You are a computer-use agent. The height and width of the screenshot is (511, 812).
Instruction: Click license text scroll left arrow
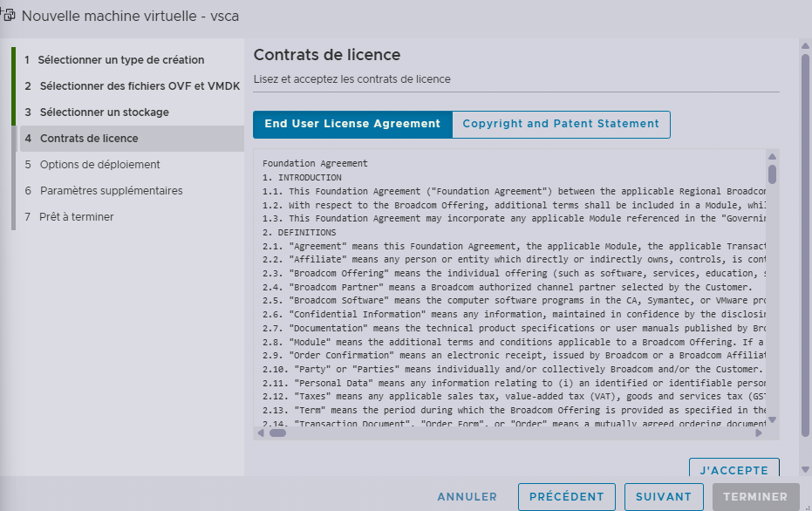coord(261,433)
